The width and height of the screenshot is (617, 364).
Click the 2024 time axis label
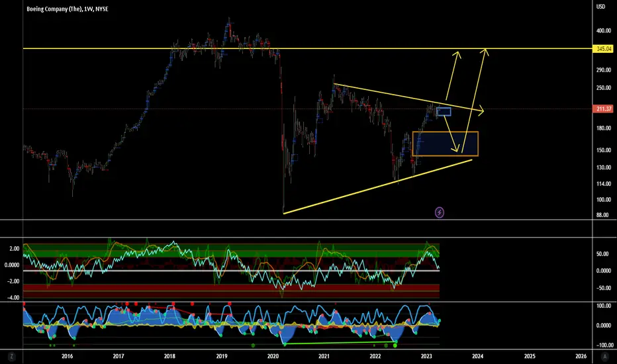coord(478,356)
